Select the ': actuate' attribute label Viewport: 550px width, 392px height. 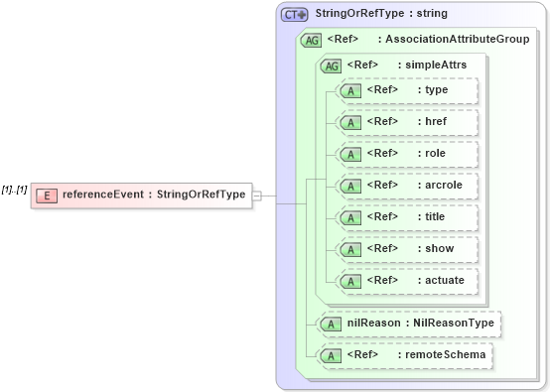[x=441, y=280]
